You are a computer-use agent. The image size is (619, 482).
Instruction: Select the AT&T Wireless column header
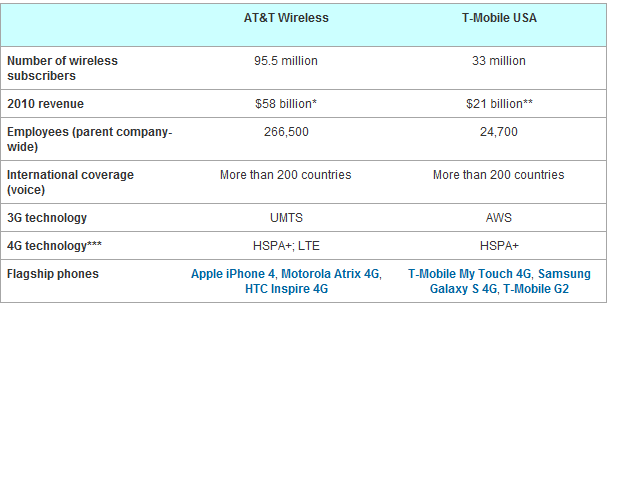click(286, 18)
